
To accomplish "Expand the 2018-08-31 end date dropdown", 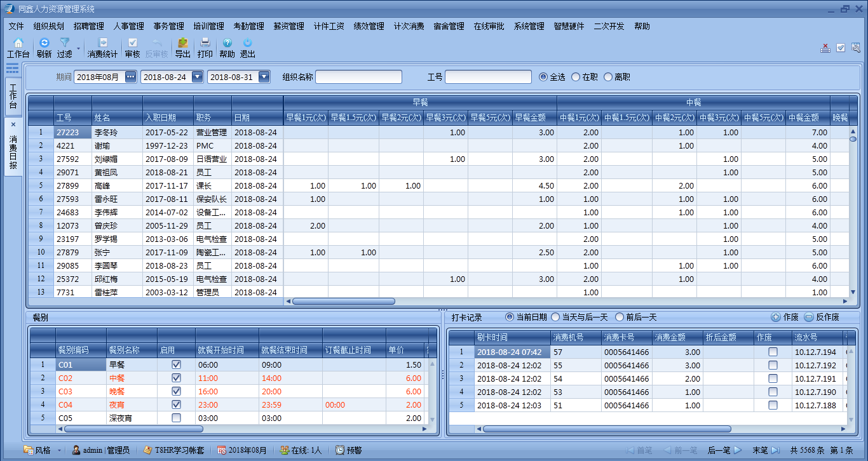I will coord(264,77).
